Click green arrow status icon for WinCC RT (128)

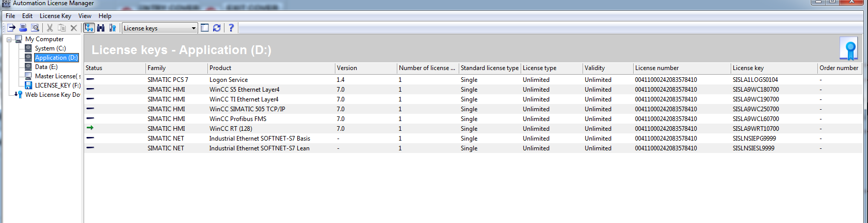point(90,128)
